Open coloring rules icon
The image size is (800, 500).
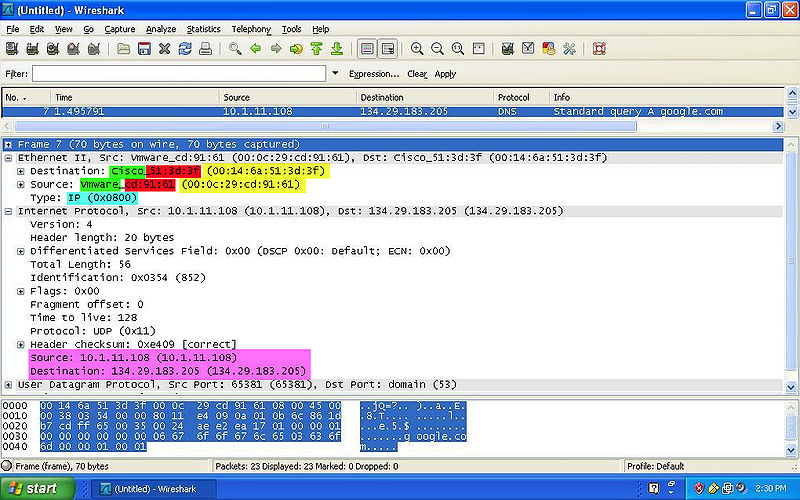[x=548, y=49]
